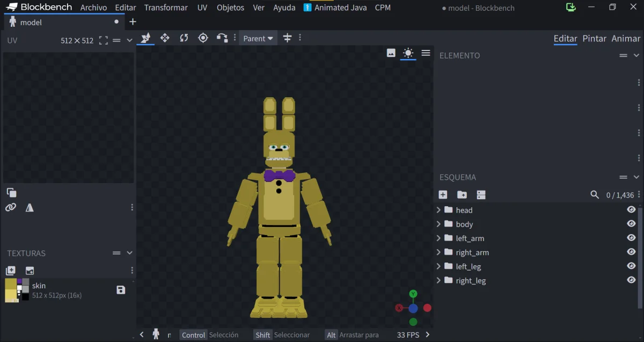
Task: Toggle visibility of head group
Action: pos(631,210)
